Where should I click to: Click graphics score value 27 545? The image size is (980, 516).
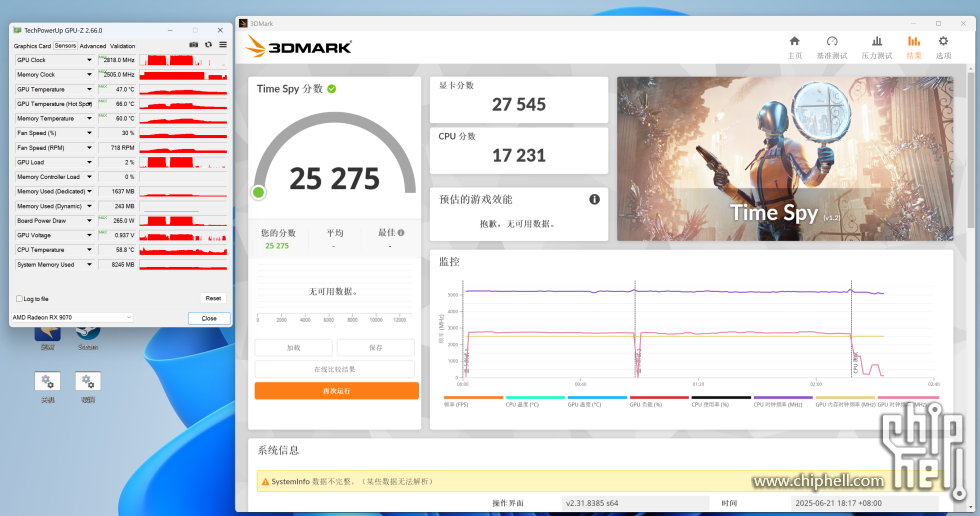point(519,104)
